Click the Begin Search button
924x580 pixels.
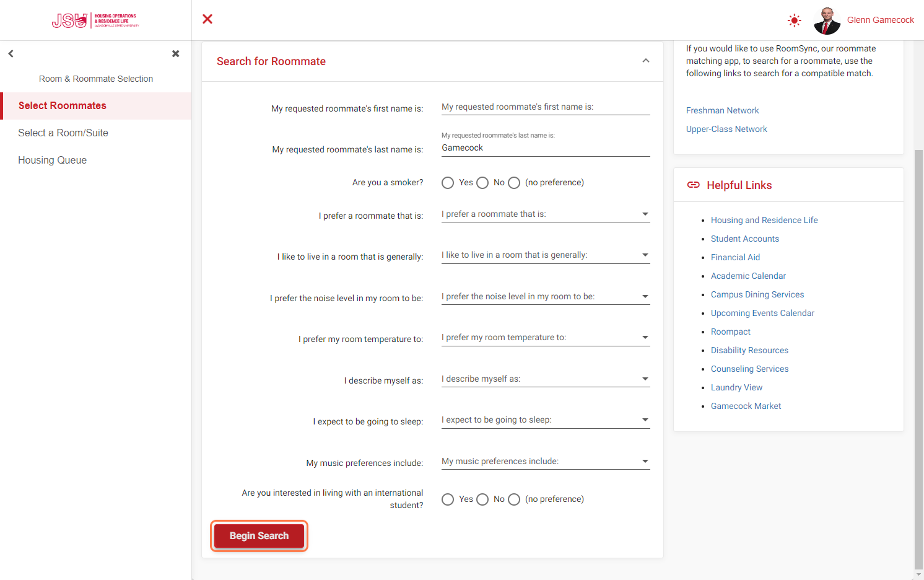coord(259,536)
